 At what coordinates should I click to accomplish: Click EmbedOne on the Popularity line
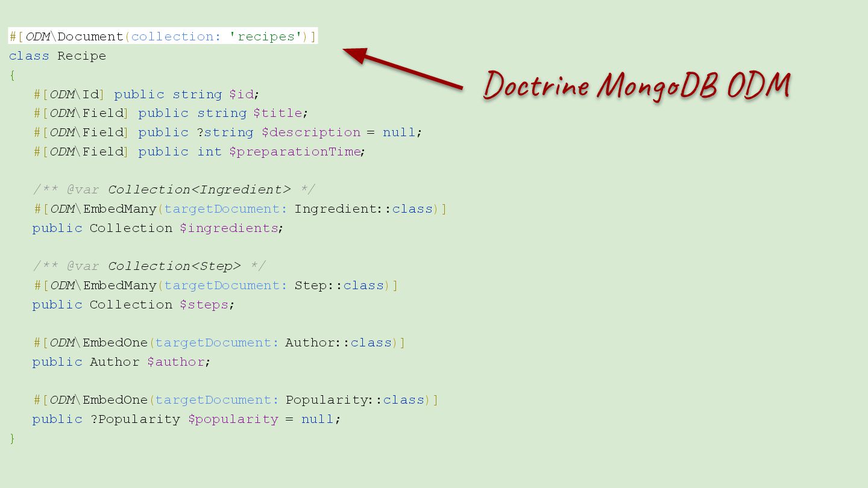(x=115, y=400)
